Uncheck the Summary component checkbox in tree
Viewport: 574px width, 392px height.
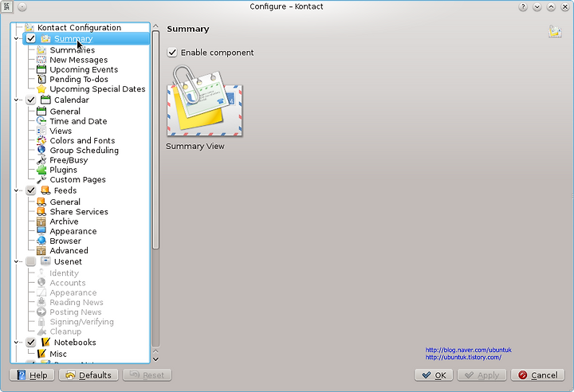(x=31, y=38)
